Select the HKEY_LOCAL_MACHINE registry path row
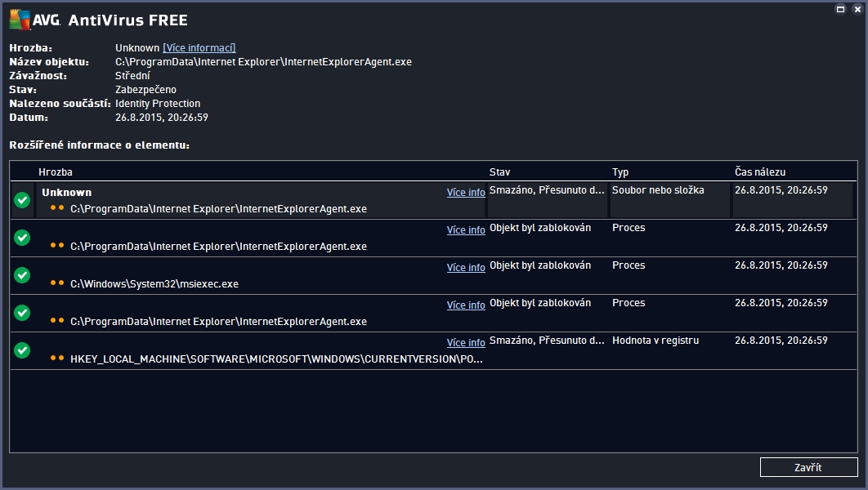 [x=276, y=359]
